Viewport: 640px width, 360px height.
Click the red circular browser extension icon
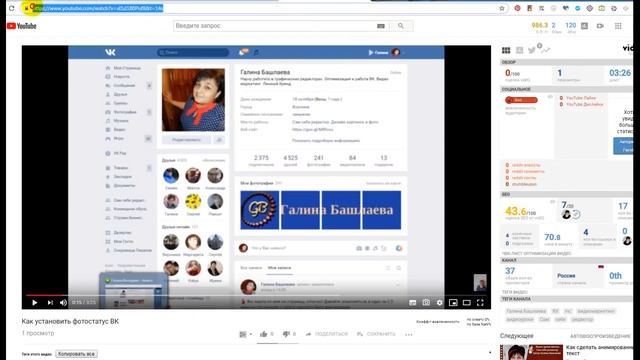click(517, 8)
